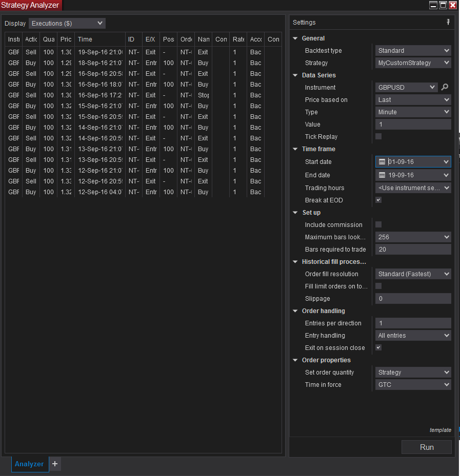Edit the Start date field
Viewport: 460px width, 476px height.
(x=414, y=162)
